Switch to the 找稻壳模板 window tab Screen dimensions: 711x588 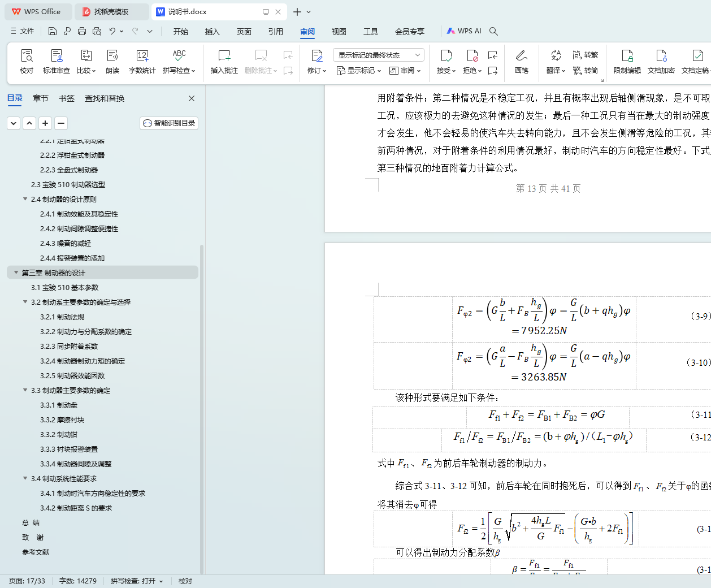(112, 11)
